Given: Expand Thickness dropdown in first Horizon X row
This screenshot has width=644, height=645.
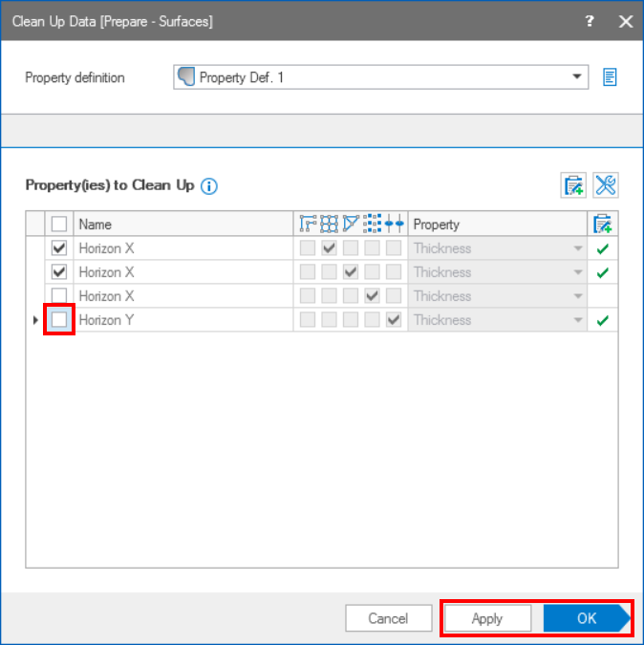Looking at the screenshot, I should (x=576, y=248).
